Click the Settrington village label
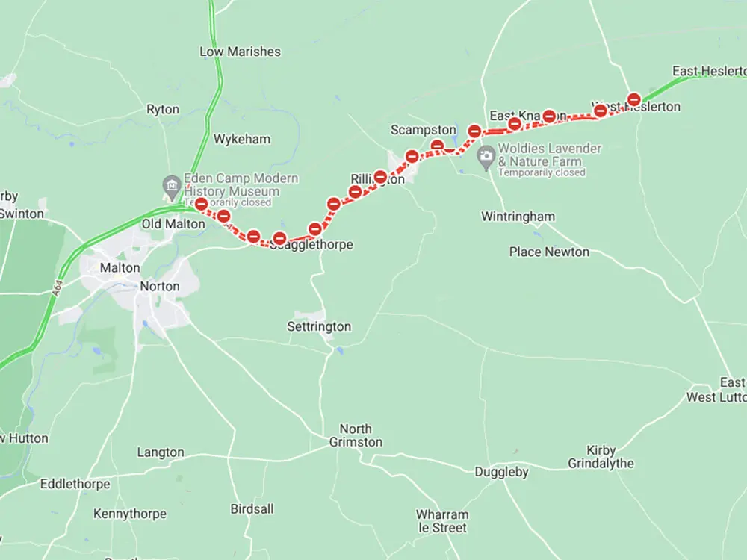747x560 pixels. [x=319, y=327]
